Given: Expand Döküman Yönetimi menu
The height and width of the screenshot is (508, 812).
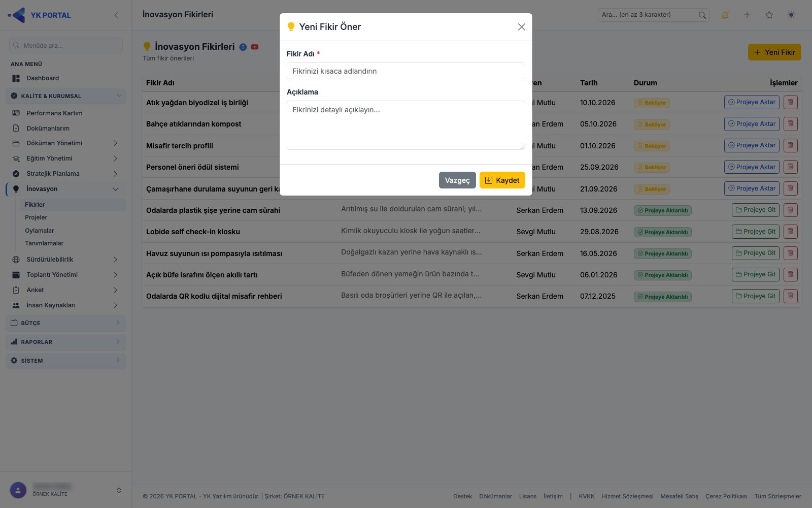Looking at the screenshot, I should pos(66,143).
